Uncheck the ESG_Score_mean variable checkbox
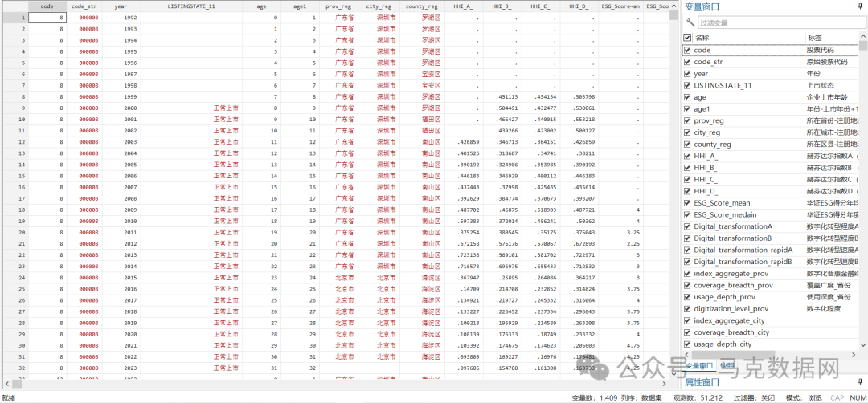The height and width of the screenshot is (403, 868). pyautogui.click(x=687, y=203)
